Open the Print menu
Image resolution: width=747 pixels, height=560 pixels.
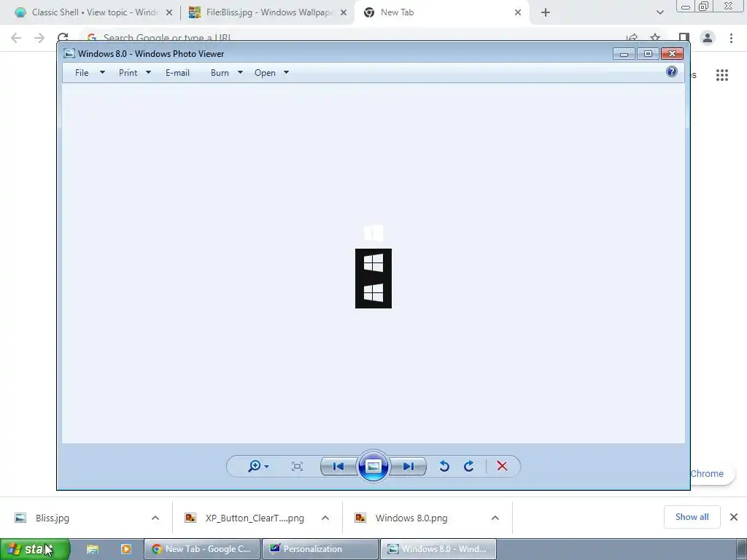click(128, 73)
